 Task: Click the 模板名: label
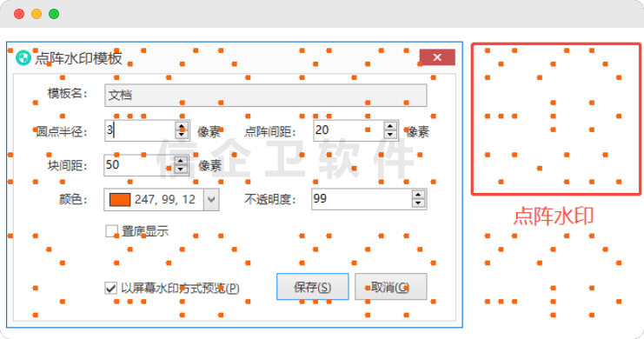68,94
